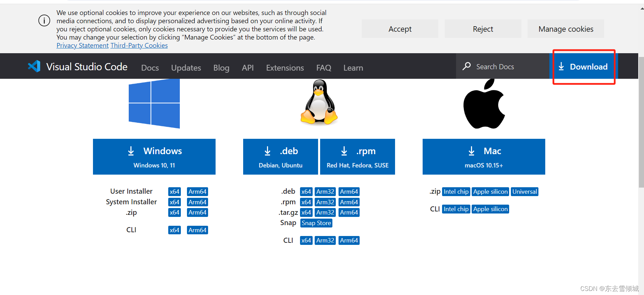The width and height of the screenshot is (644, 295).
Task: Click the Search Docs input field
Action: click(x=503, y=67)
